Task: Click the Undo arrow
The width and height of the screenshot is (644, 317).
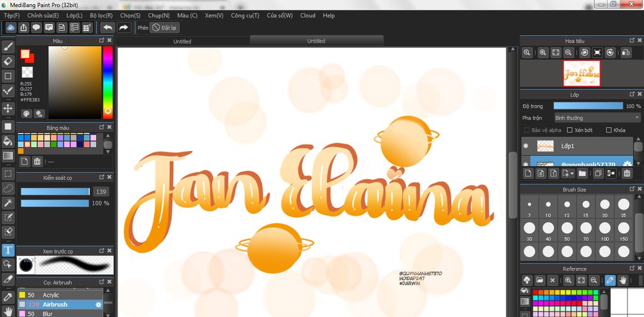Action: click(108, 28)
